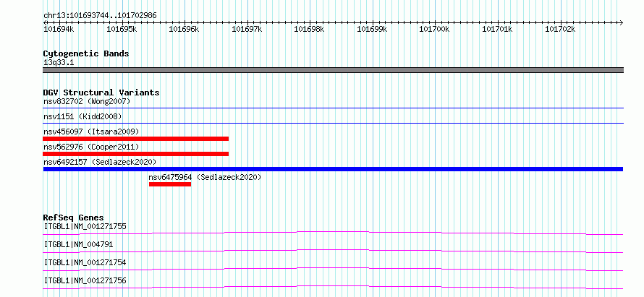644x297 pixels.
Task: Open the ITGBL1|NM_001271756 transcript label
Action: click(85, 281)
